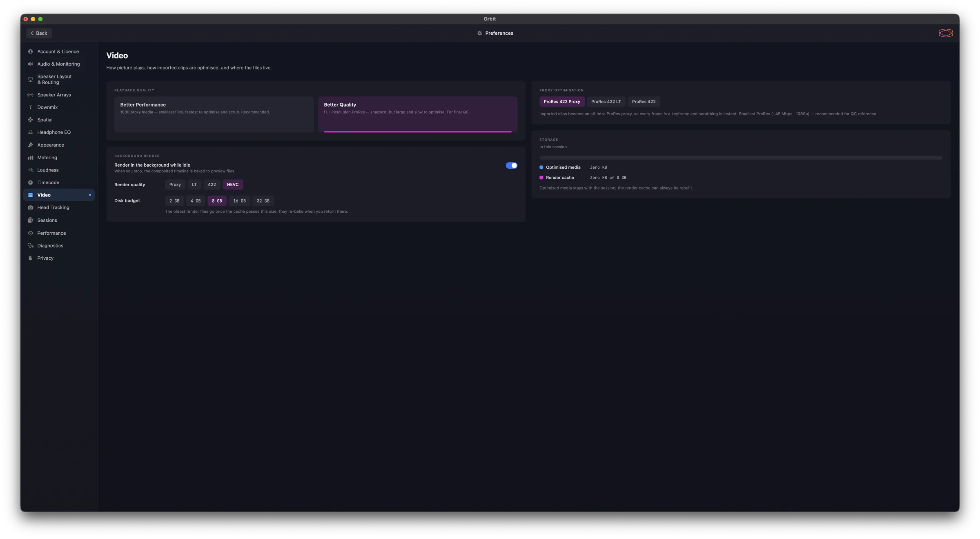Screen dimensions: 980x539
Task: Click the Appearance brush icon
Action: [30, 145]
